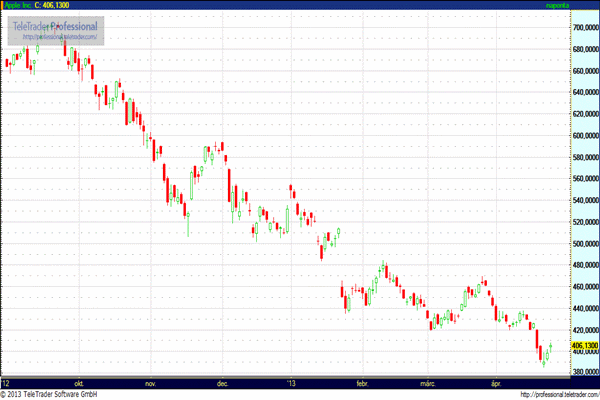Image resolution: width=600 pixels, height=400 pixels.
Task: Click the 'márc.' label on time axis
Action: 428,382
